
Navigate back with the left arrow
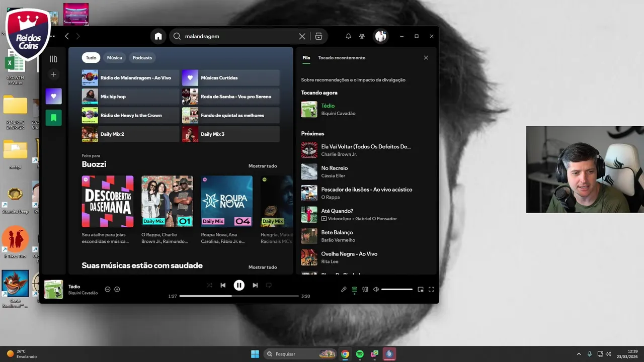coord(67,36)
